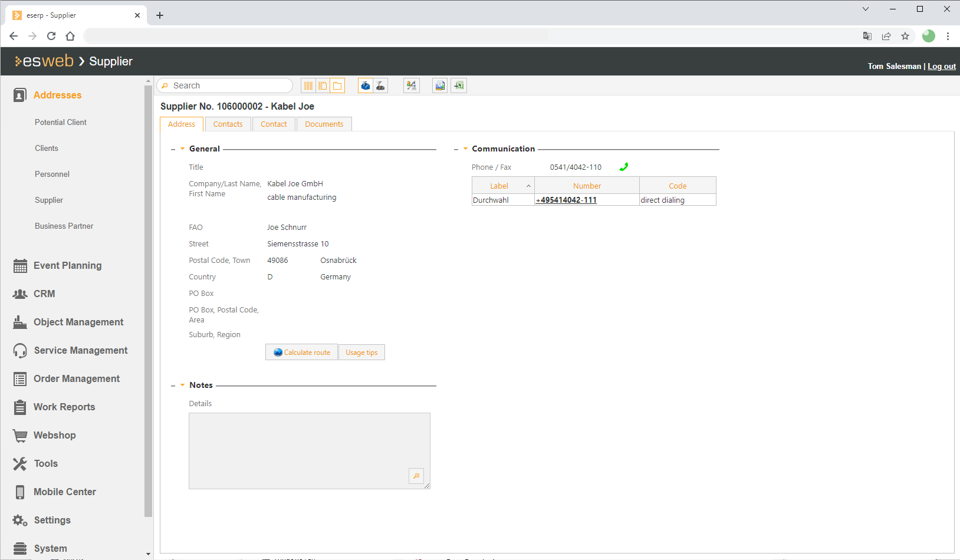
Task: Click the Calculate route button
Action: click(x=302, y=353)
